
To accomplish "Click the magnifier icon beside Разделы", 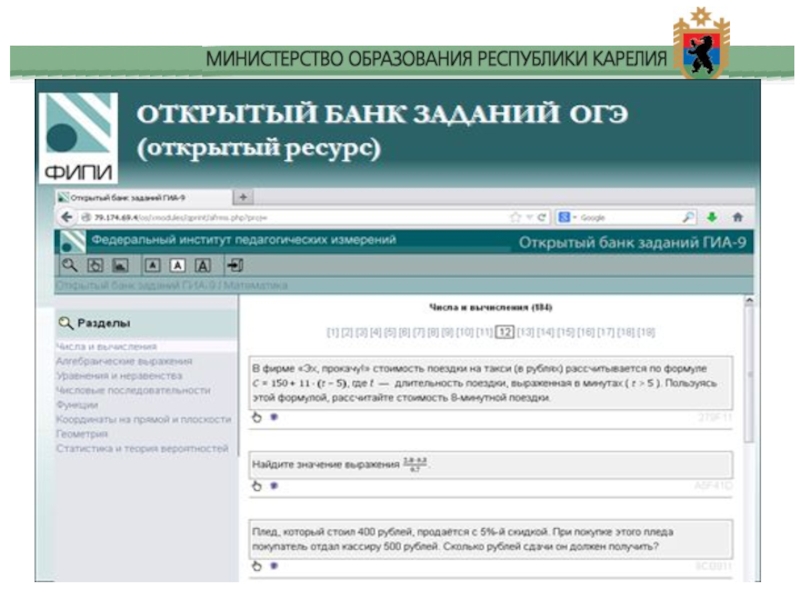I will 66,323.
